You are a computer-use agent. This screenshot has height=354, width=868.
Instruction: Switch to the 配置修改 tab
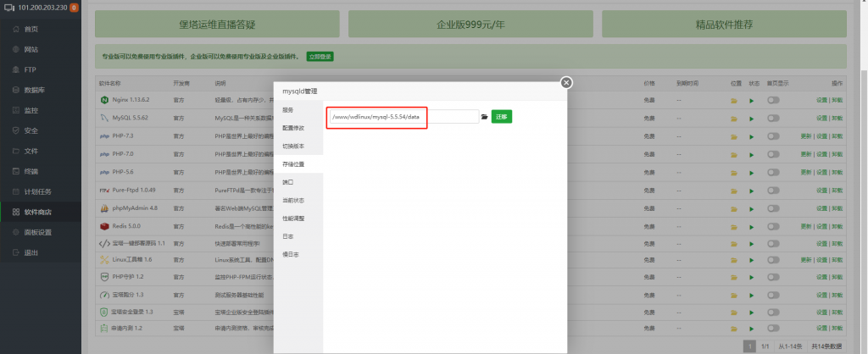[x=298, y=128]
